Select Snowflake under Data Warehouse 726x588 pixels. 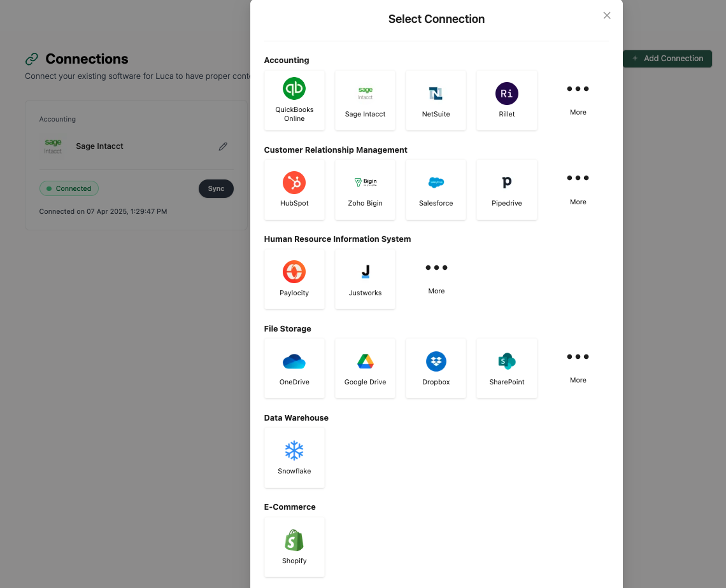[x=294, y=457]
